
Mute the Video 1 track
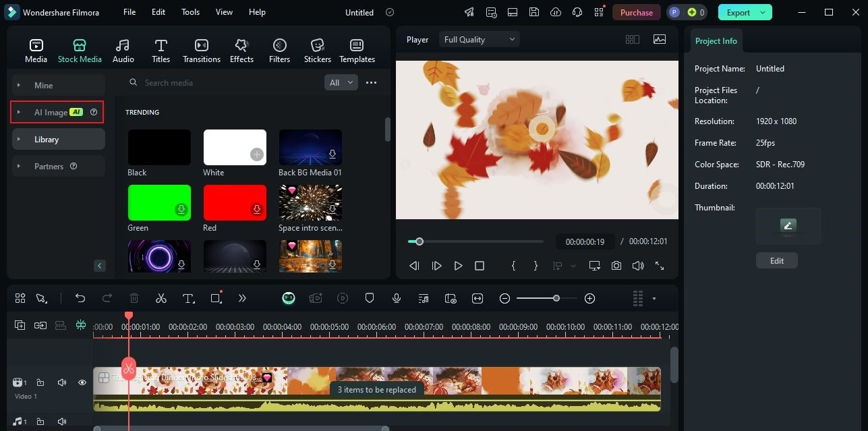tap(61, 382)
